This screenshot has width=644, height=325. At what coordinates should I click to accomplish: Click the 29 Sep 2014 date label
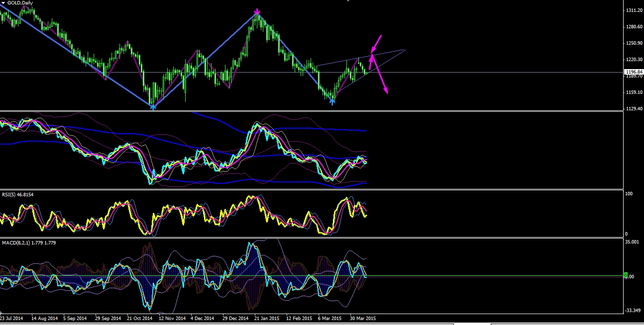107,318
